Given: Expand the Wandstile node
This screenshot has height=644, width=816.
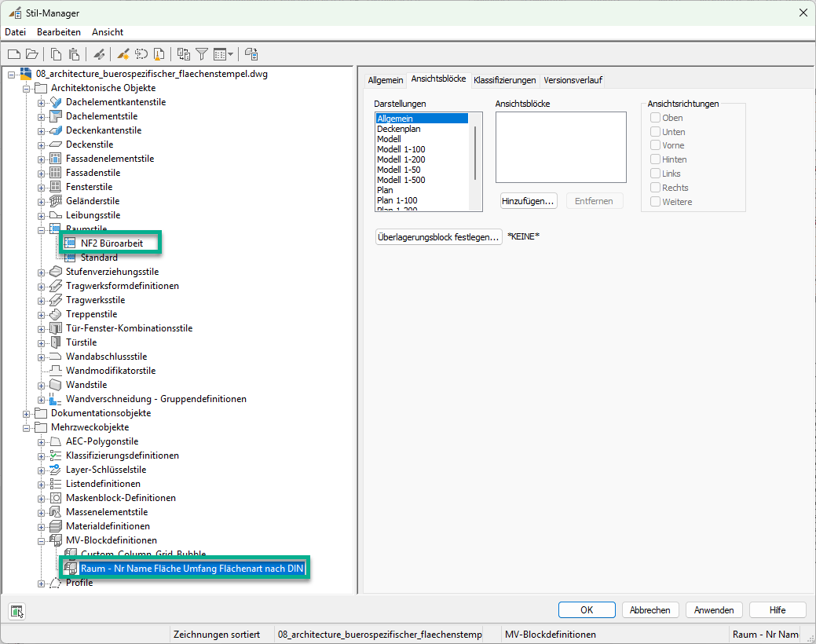Looking at the screenshot, I should pyautogui.click(x=42, y=385).
